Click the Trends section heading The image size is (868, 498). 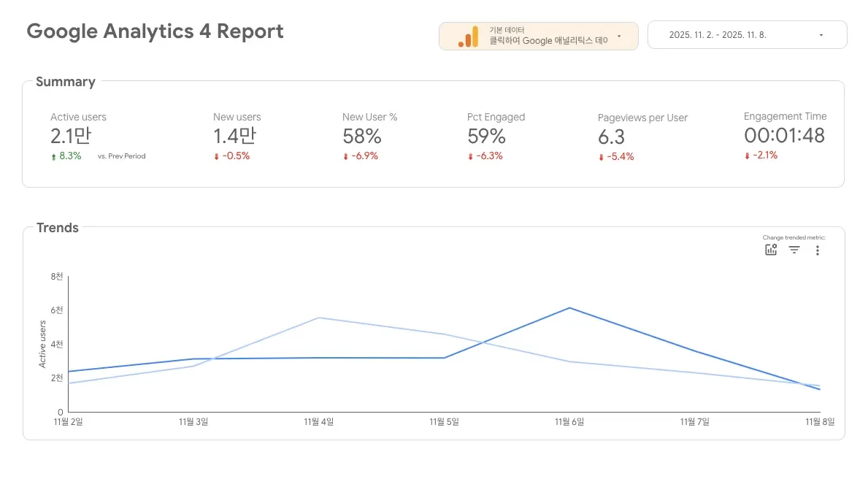(x=58, y=228)
